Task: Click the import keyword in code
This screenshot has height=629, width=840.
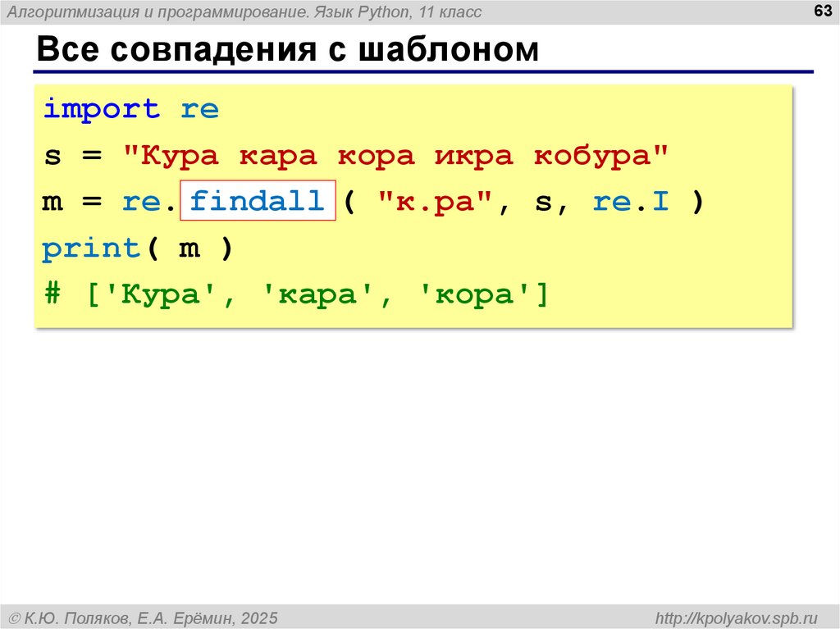Action: point(101,109)
